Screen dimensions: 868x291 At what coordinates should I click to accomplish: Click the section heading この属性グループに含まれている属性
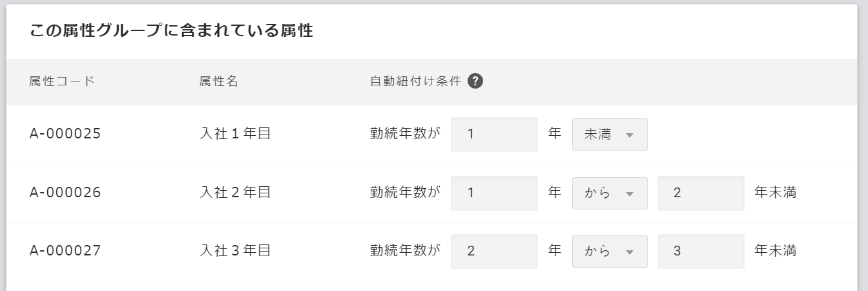(171, 31)
